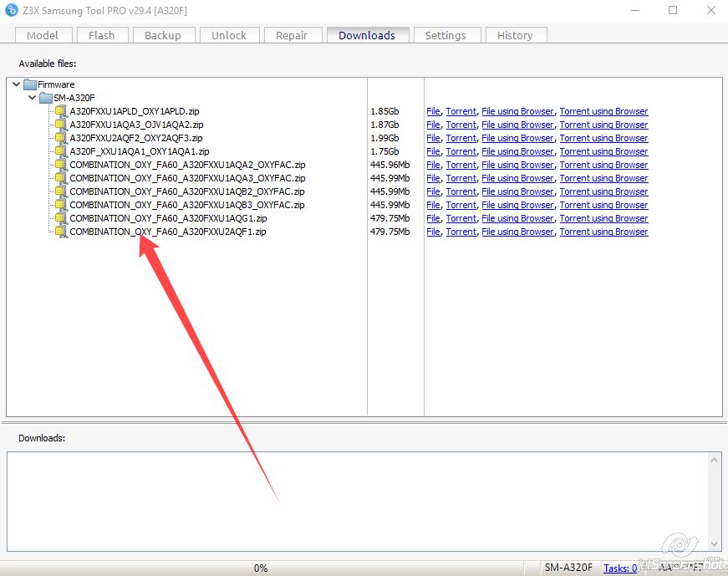Go to the Unlock tab
Viewport: 728px width, 576px height.
coord(229,35)
